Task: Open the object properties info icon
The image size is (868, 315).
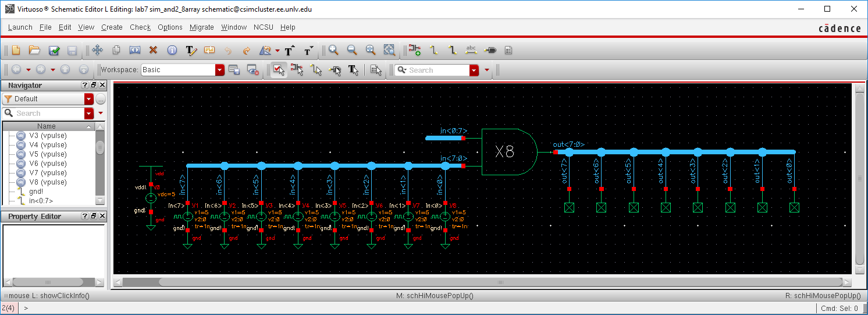Action: (172, 51)
